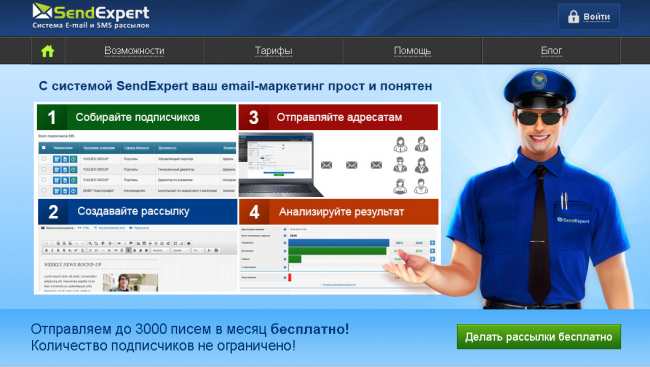Click the padlock icon beside Войти
Image resolution: width=650 pixels, height=367 pixels.
point(573,17)
